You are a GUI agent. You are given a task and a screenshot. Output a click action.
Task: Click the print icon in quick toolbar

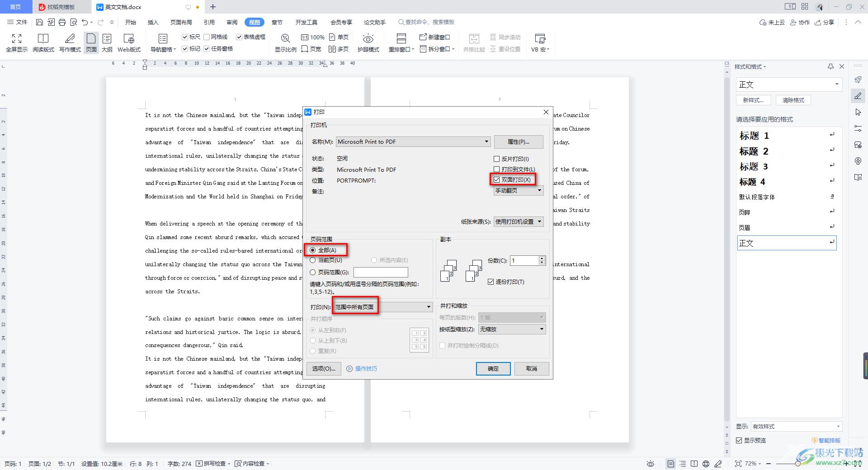(62, 22)
